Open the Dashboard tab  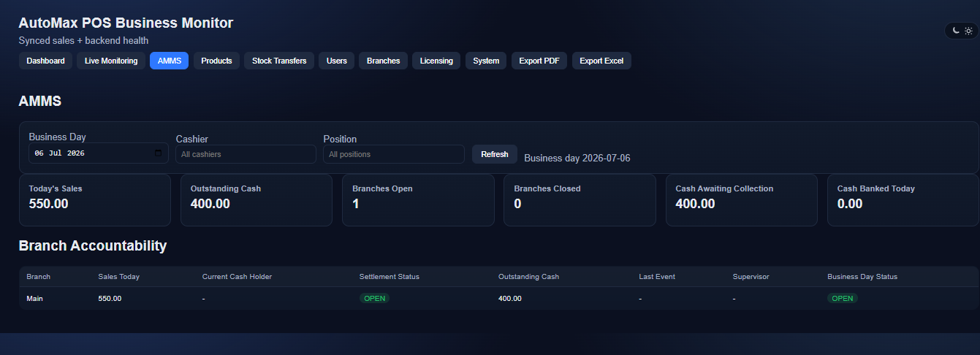pos(45,61)
